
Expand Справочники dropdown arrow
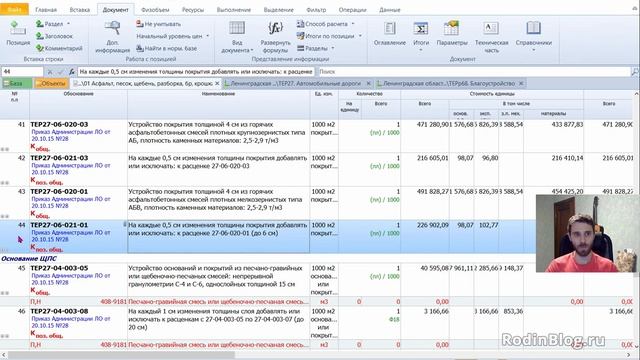533,50
